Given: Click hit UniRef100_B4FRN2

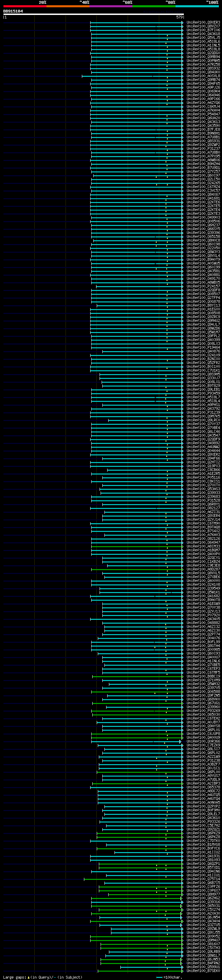Looking at the screenshot, I should click(x=203, y=963).
